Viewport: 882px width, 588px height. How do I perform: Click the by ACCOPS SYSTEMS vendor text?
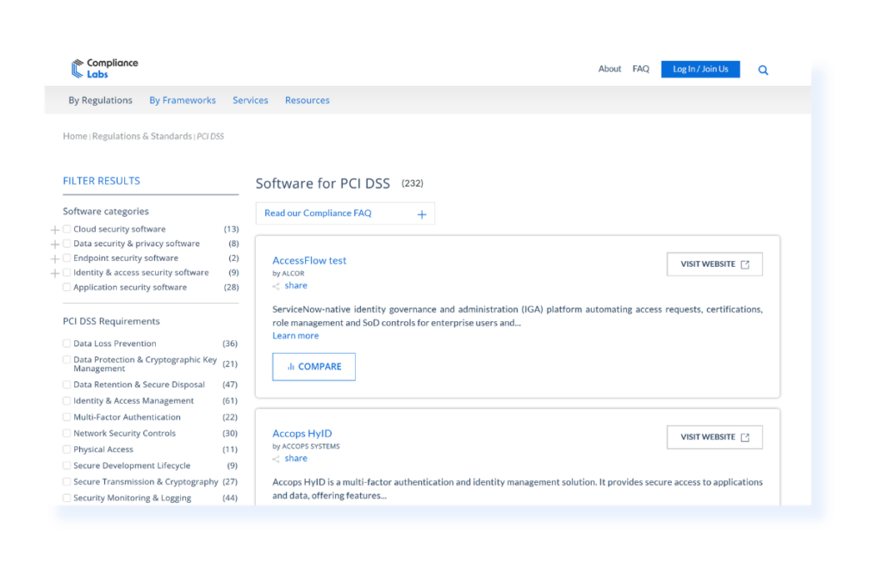click(306, 446)
